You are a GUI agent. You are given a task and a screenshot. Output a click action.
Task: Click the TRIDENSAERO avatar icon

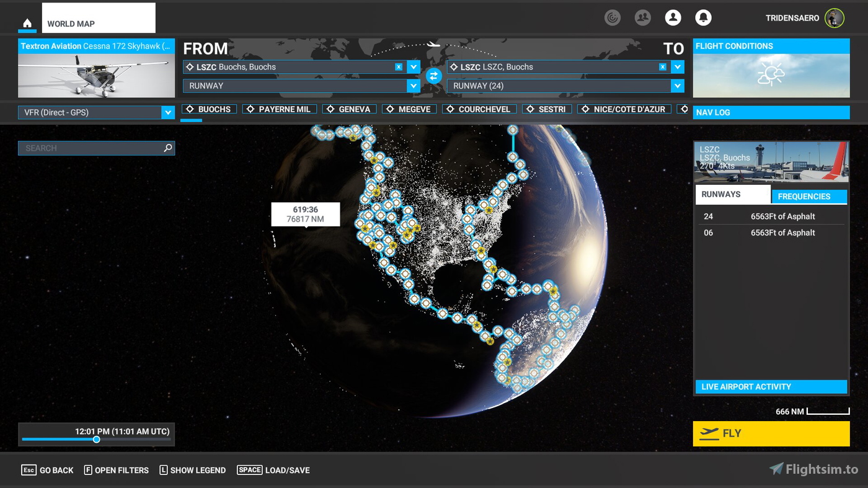coord(834,18)
